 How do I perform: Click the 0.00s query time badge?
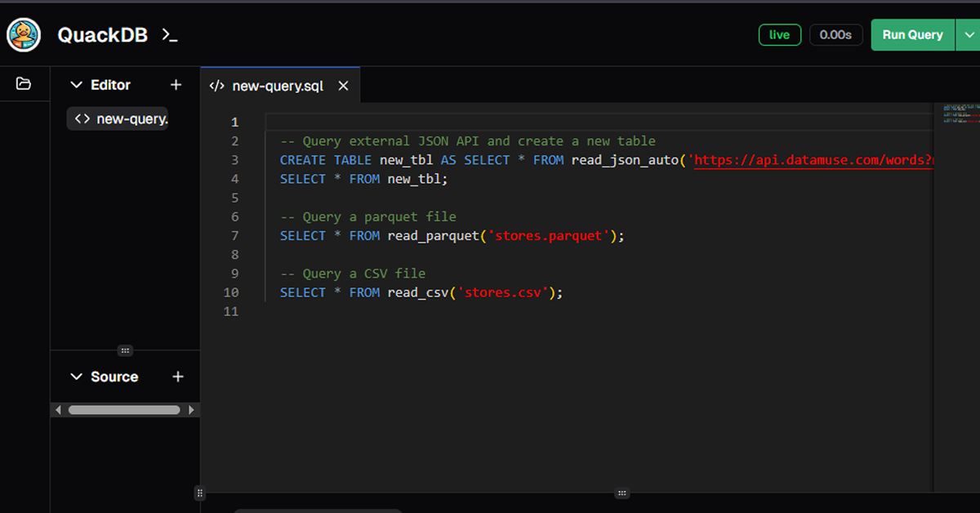[835, 35]
